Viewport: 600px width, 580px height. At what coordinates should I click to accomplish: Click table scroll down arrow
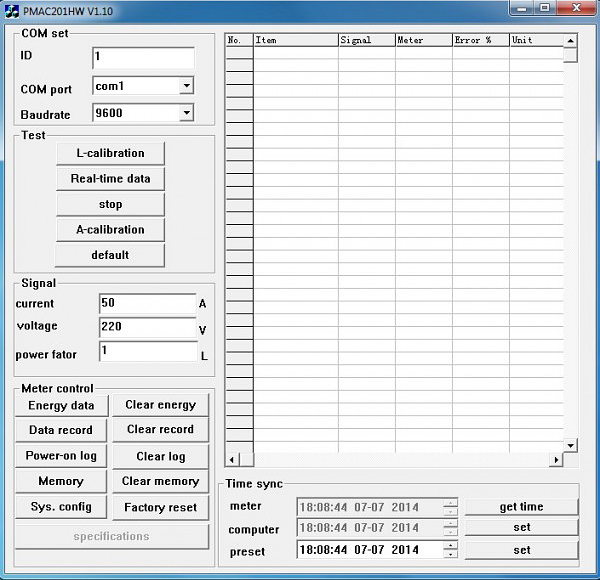click(570, 445)
